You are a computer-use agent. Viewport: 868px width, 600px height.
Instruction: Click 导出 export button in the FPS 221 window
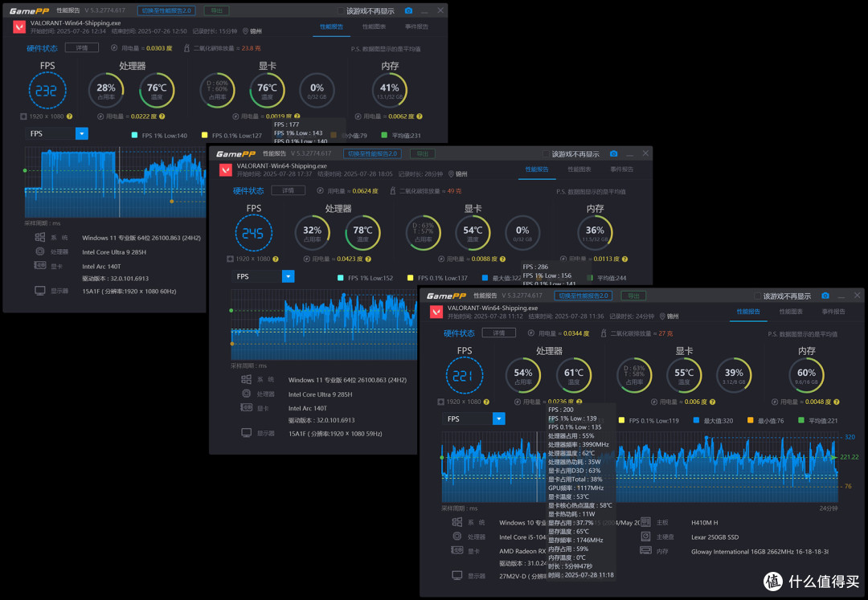click(x=634, y=296)
